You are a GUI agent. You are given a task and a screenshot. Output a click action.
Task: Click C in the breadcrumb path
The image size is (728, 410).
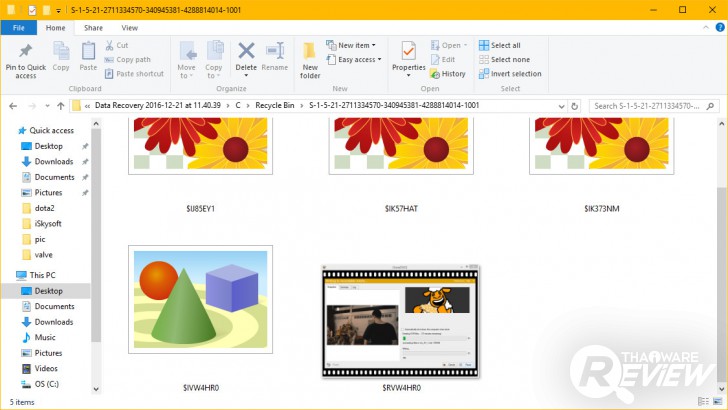(x=238, y=105)
